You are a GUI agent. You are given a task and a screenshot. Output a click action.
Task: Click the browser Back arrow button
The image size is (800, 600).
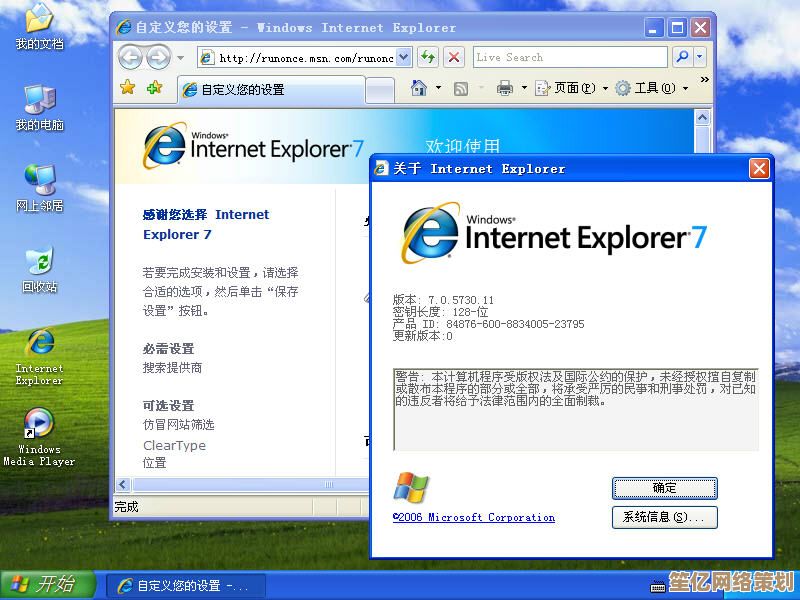[x=131, y=57]
